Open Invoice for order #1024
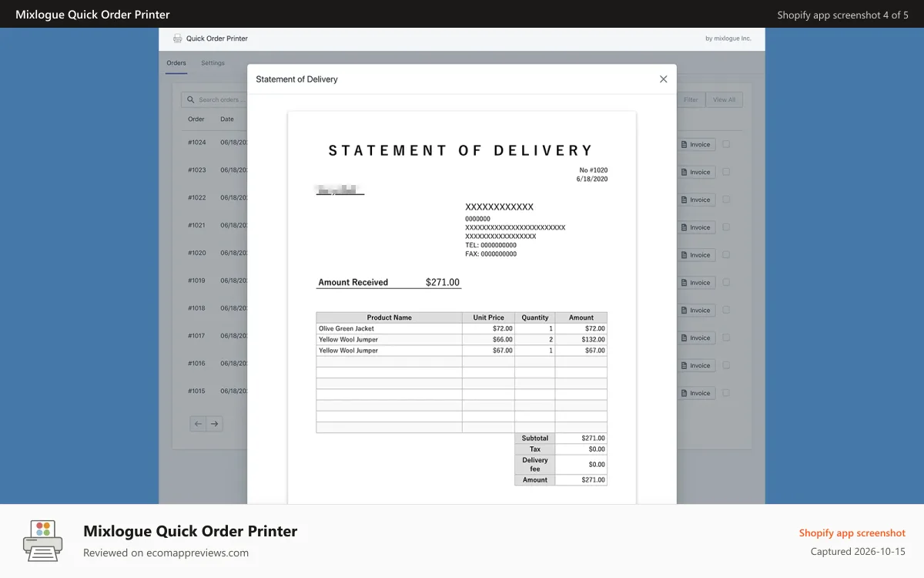Viewport: 924px width, 578px height. tap(696, 144)
